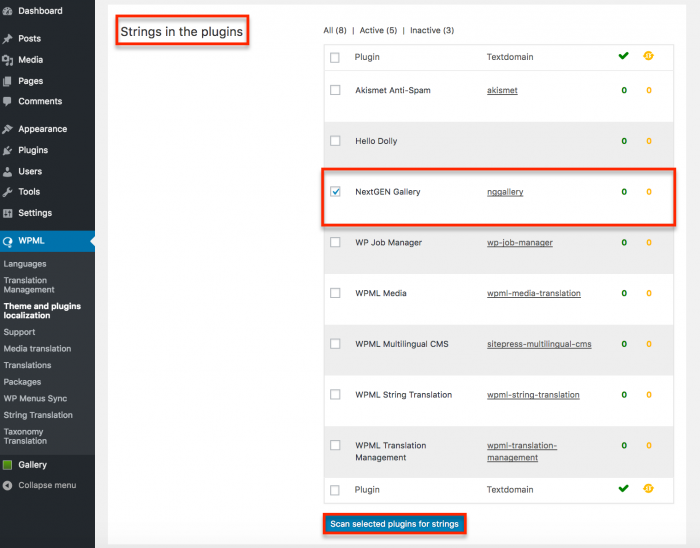
Task: Open the wpml-string-translation textdomain link
Action: pyautogui.click(x=533, y=395)
